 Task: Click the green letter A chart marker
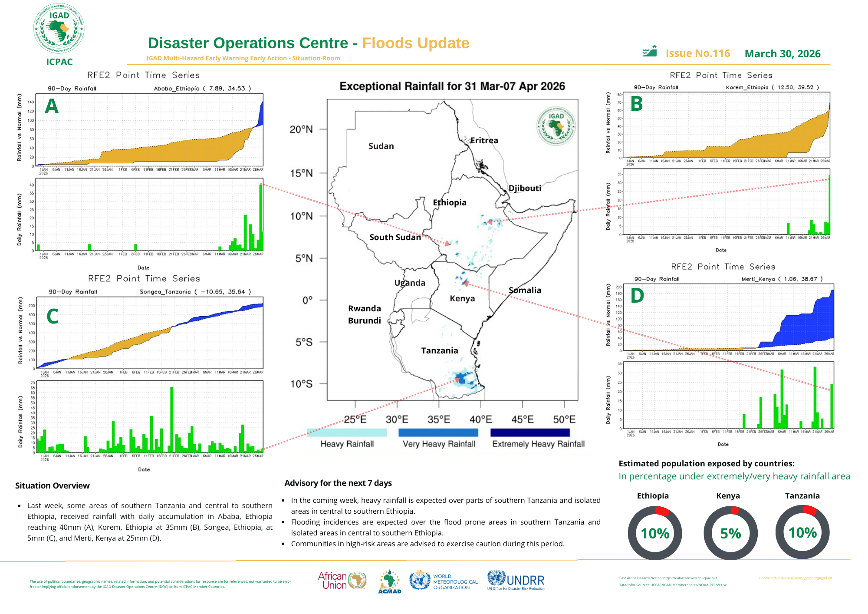click(x=52, y=106)
